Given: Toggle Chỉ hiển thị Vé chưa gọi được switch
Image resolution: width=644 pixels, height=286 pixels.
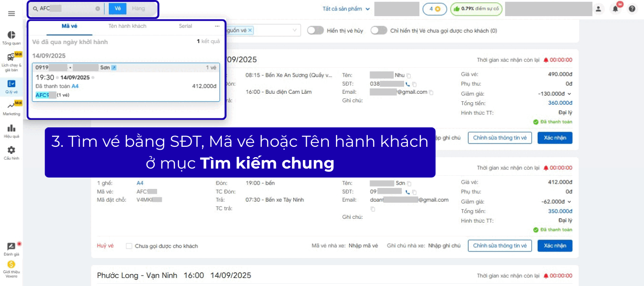Looking at the screenshot, I should pyautogui.click(x=379, y=30).
